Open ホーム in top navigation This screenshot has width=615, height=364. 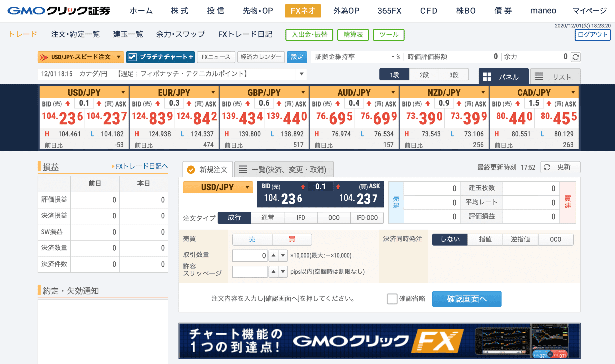(x=141, y=11)
